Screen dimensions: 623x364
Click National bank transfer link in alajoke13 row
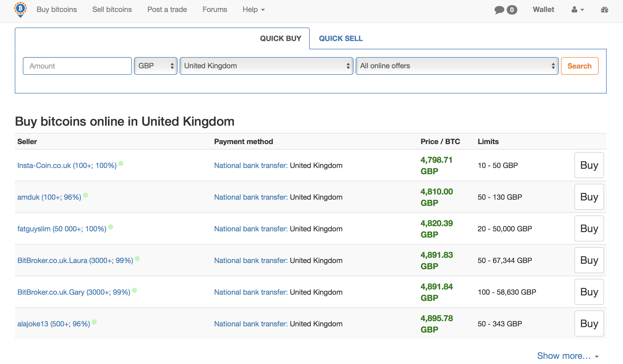point(251,324)
